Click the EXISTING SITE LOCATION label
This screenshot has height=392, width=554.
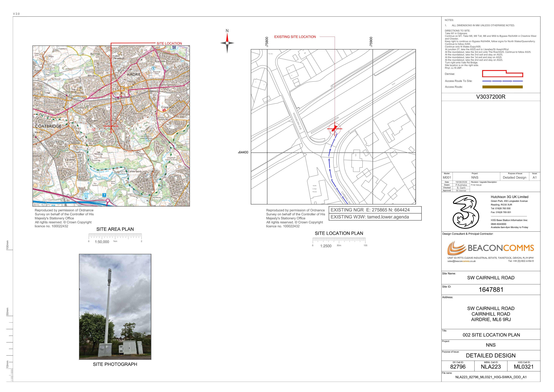tap(295, 37)
